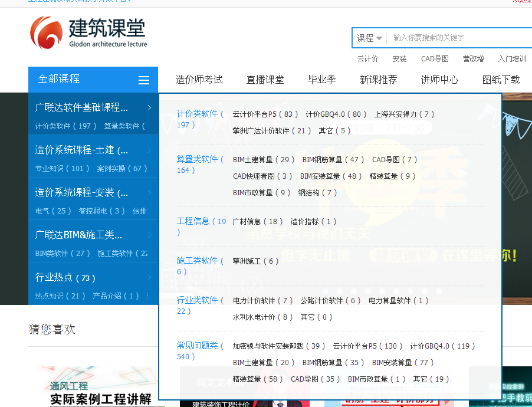This screenshot has width=532, height=407.
Task: Select 电力计价软件 (7) link
Action: 262,300
